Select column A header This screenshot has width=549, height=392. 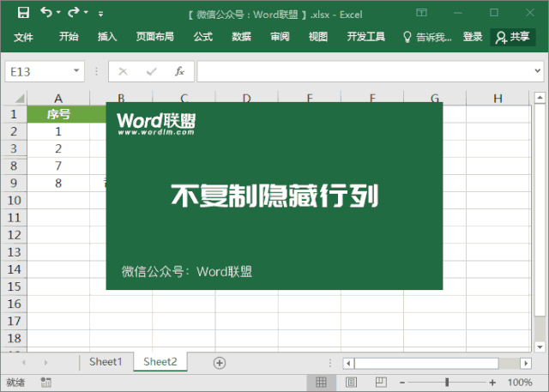click(58, 99)
